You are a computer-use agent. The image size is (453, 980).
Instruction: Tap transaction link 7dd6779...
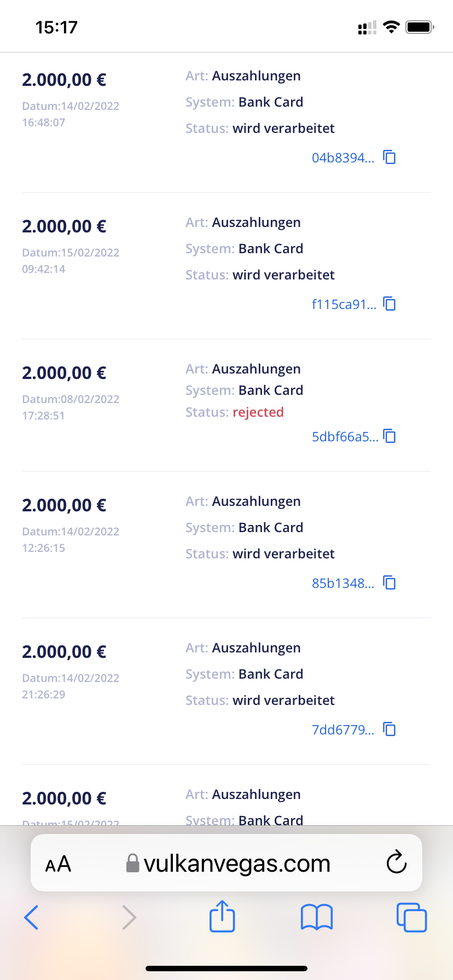343,730
